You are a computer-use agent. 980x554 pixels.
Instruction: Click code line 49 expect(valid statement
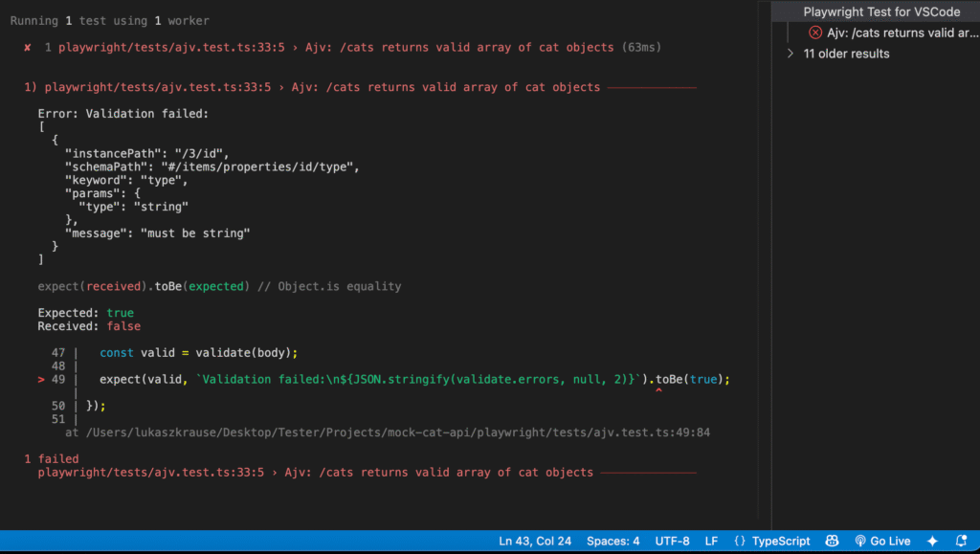(x=414, y=379)
